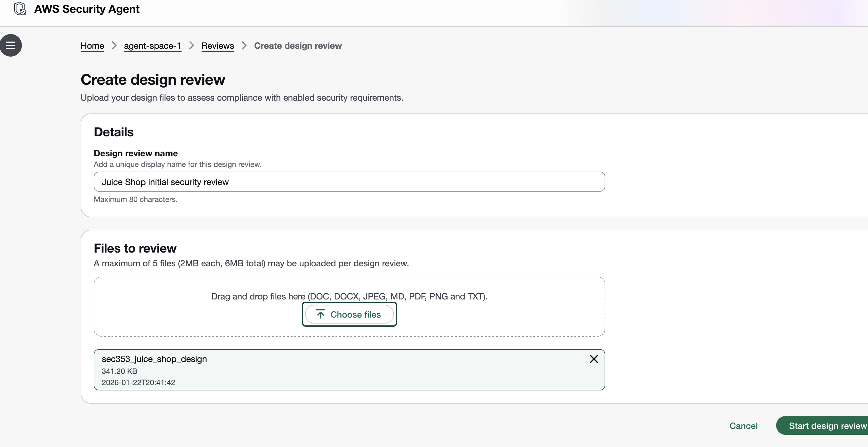Click the Files to review heading
This screenshot has width=868, height=447.
[135, 248]
